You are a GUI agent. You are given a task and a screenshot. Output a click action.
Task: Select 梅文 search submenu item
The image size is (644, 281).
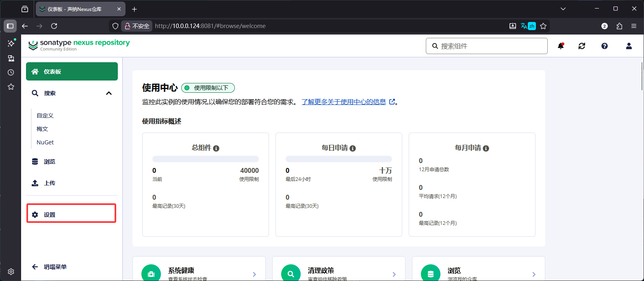42,129
